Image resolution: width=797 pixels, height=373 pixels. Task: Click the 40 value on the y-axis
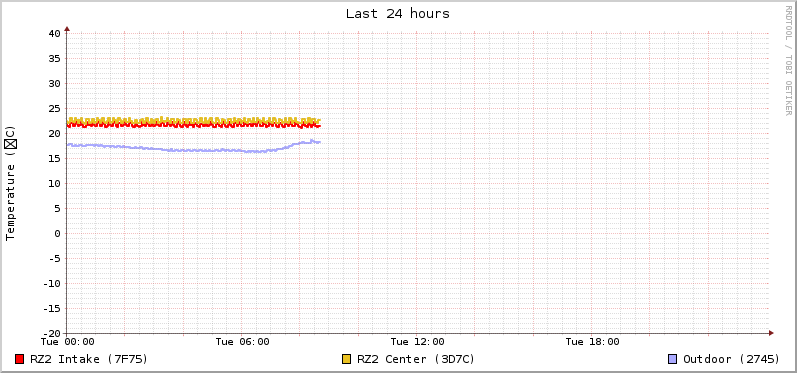coord(54,34)
